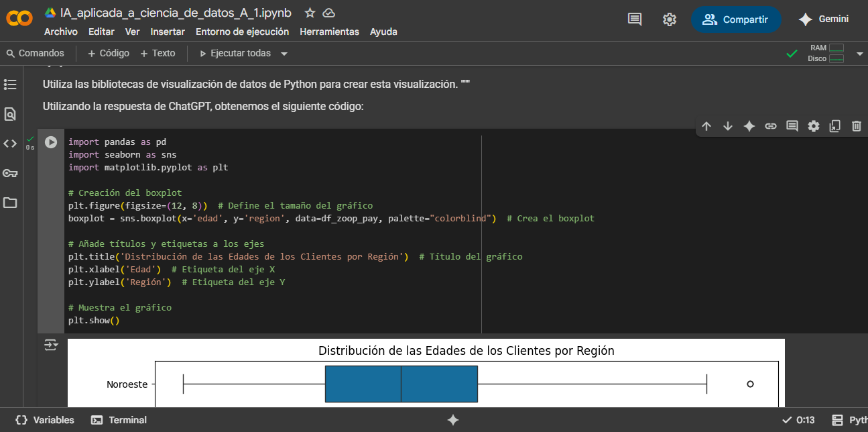Open the find and replace sidebar icon
Screen dimensions: 868x432
10,114
